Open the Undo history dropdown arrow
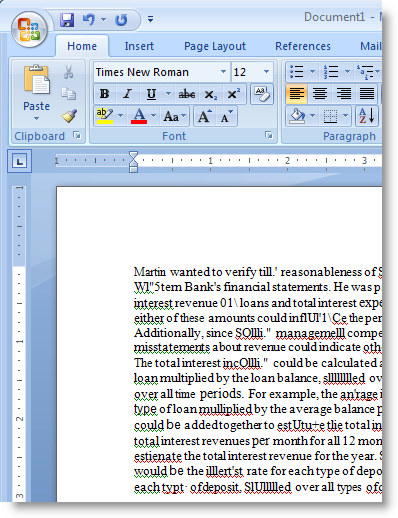The image size is (398, 518). 104,20
